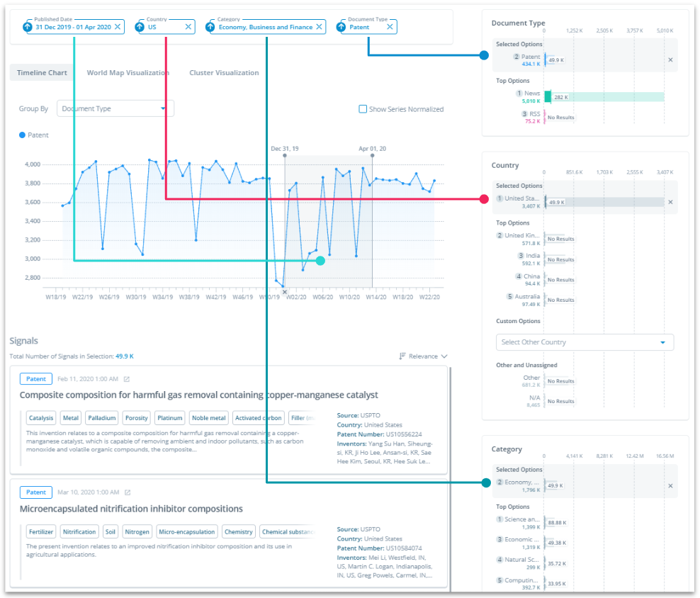700x598 pixels.
Task: Click the Palladium tag
Action: point(102,418)
